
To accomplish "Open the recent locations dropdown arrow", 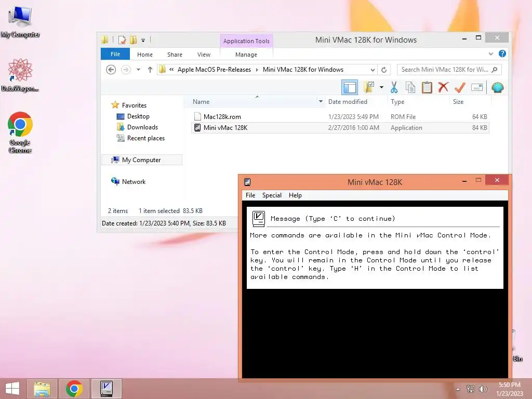I will tap(138, 70).
